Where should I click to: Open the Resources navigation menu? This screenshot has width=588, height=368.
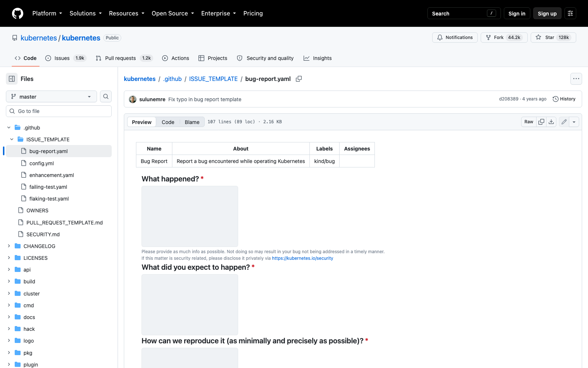tap(126, 13)
